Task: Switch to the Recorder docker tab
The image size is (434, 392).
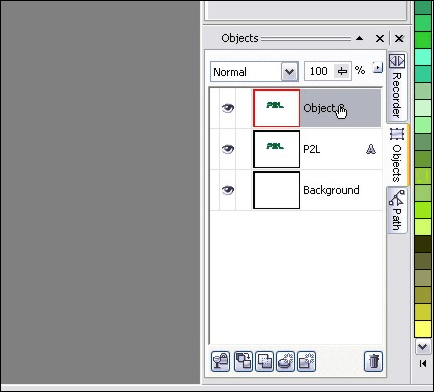Action: click(x=397, y=87)
